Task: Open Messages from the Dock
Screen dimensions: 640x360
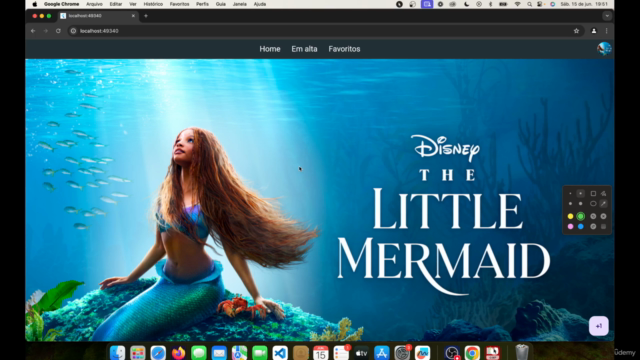Action: 199,353
